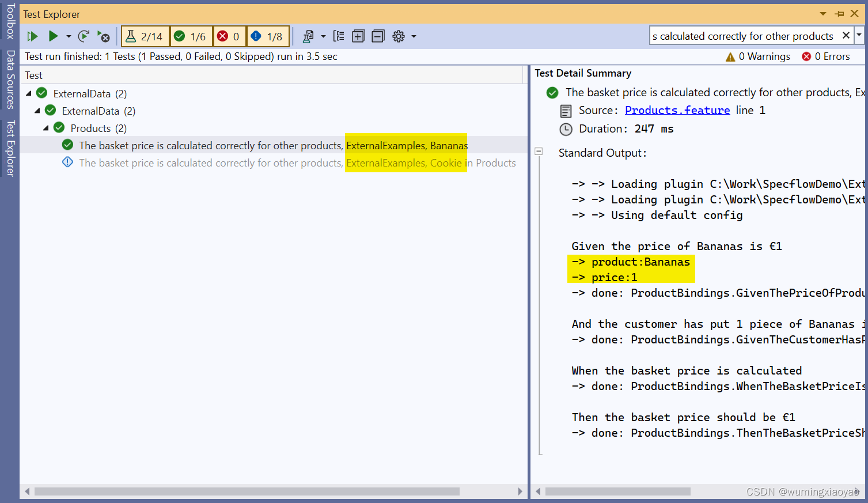The height and width of the screenshot is (503, 868).
Task: Collapse the top-level ExternalData tree node
Action: [29, 93]
